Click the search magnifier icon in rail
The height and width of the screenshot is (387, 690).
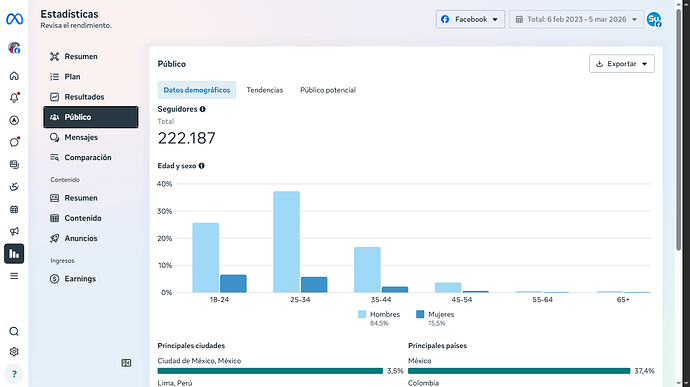click(14, 332)
